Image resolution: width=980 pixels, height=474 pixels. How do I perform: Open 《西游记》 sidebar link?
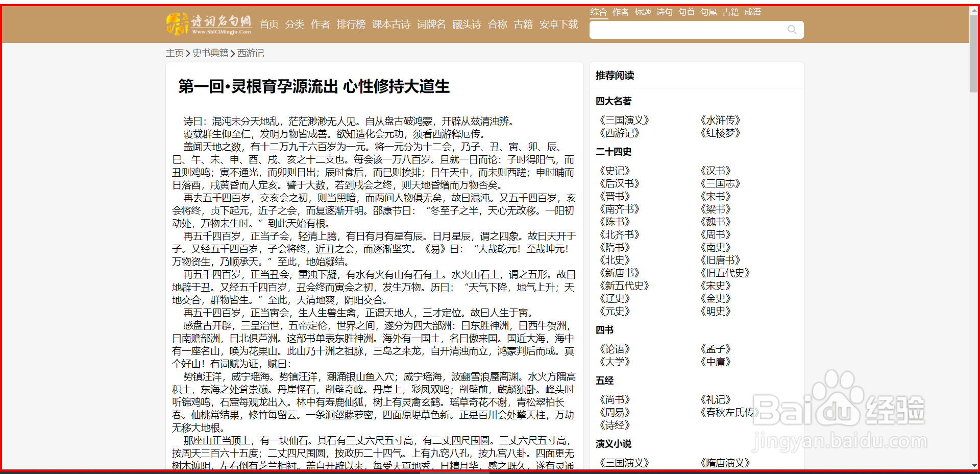coord(620,133)
